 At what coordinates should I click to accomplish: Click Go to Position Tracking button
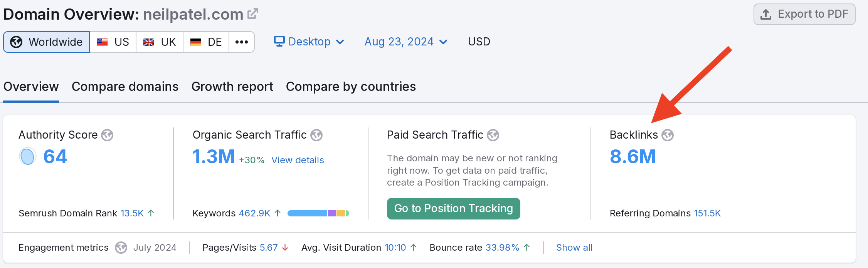pos(454,209)
